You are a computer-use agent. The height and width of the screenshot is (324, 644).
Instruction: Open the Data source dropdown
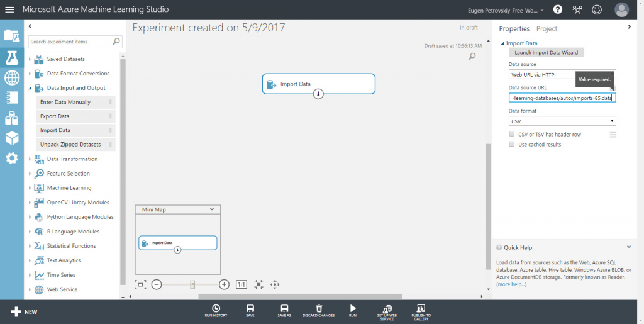pyautogui.click(x=562, y=74)
